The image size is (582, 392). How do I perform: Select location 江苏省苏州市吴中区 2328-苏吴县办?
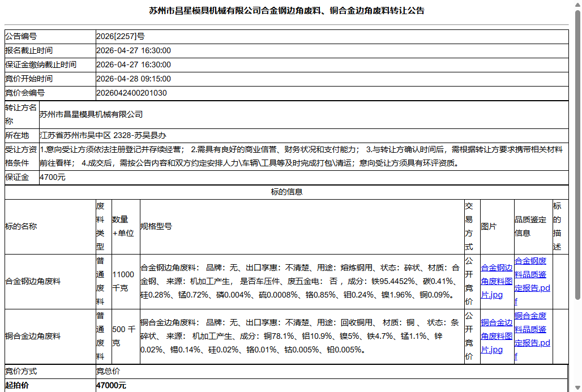point(103,135)
